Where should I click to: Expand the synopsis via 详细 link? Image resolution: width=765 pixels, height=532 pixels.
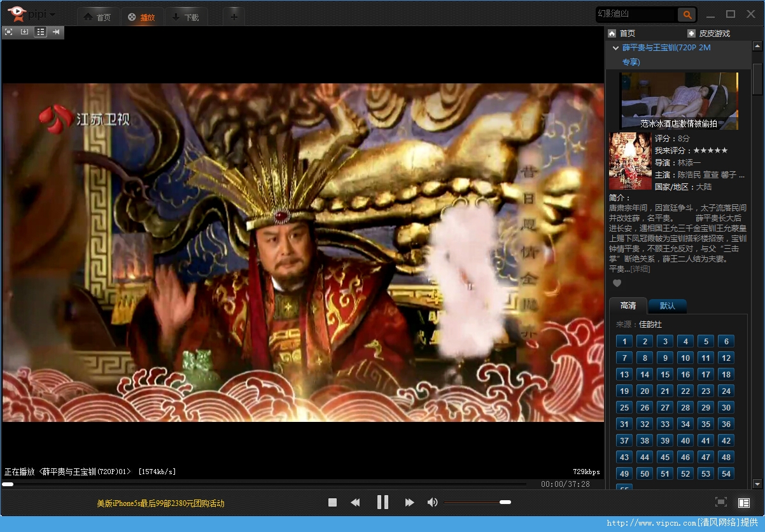tap(640, 269)
